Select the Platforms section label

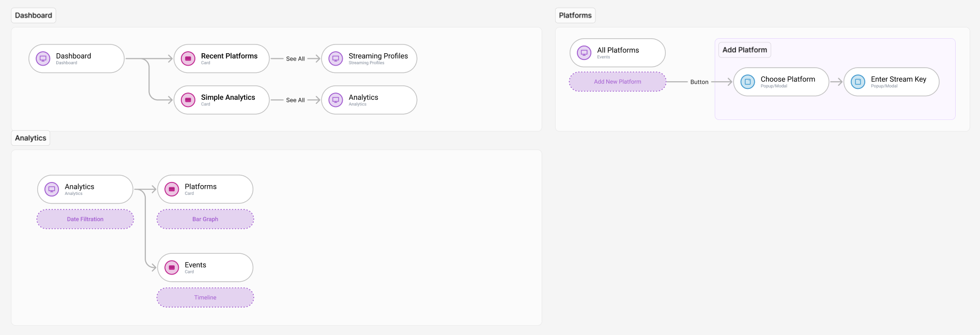pos(575,16)
